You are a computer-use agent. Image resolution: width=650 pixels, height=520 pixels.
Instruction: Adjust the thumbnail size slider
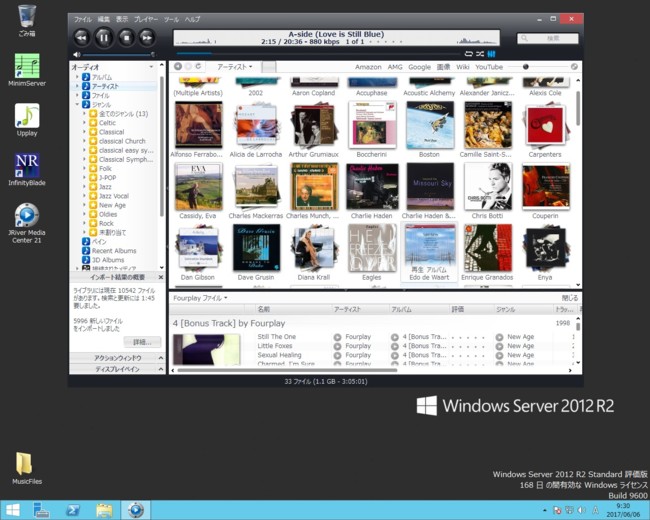[538, 67]
